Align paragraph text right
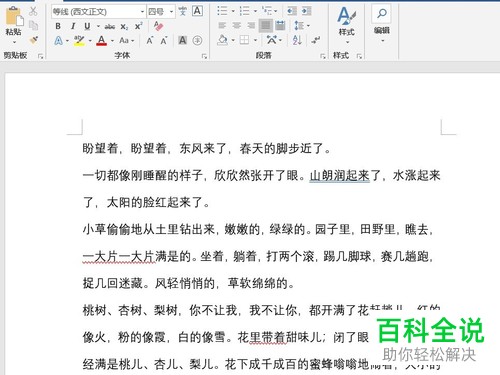The height and width of the screenshot is (375, 500). point(251,26)
